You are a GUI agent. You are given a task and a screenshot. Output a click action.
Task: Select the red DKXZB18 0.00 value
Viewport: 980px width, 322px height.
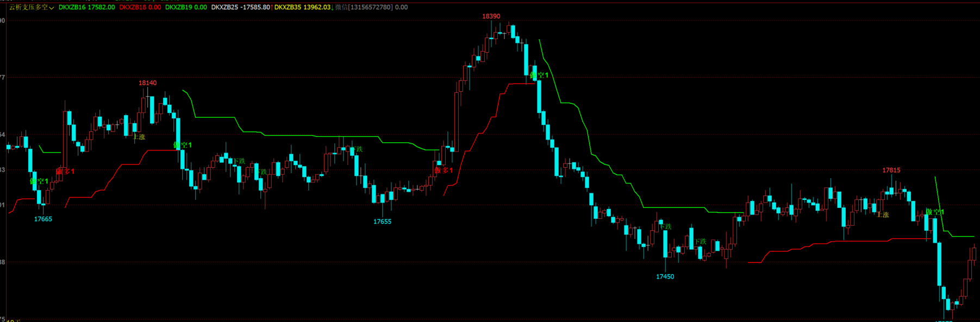coord(140,7)
